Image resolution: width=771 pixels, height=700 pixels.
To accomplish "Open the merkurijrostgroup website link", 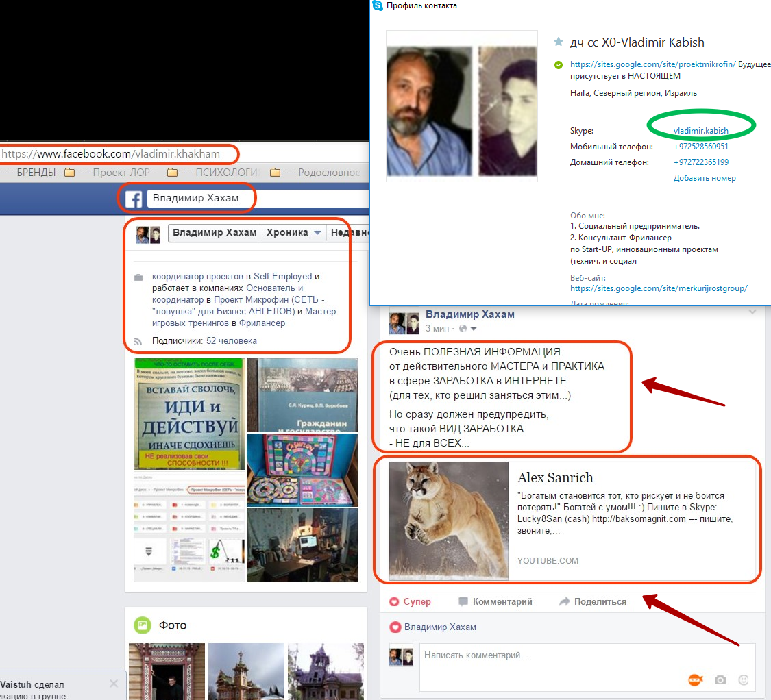I will click(659, 288).
